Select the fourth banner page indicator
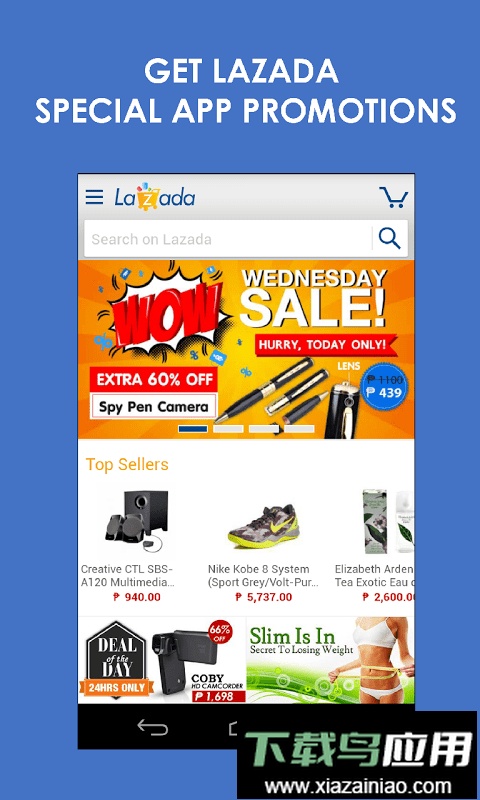Viewport: 480px width, 800px height. pyautogui.click(x=299, y=429)
